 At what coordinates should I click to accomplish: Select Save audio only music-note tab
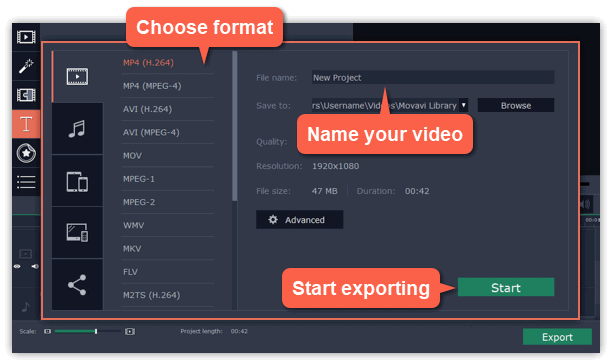pos(77,129)
